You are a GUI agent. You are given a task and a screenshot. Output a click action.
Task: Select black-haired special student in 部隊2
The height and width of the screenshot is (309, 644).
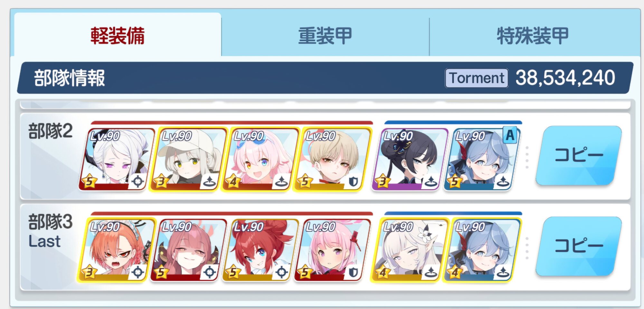(x=410, y=159)
